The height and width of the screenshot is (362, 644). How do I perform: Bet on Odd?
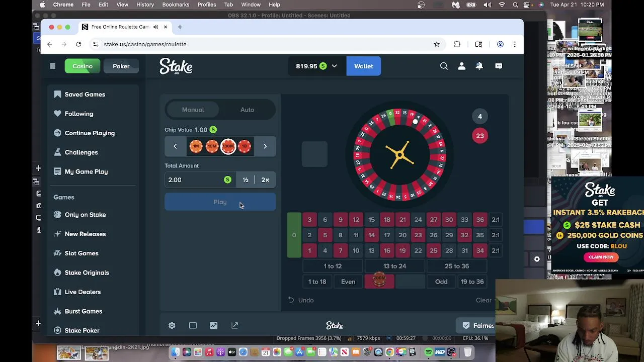click(x=441, y=282)
